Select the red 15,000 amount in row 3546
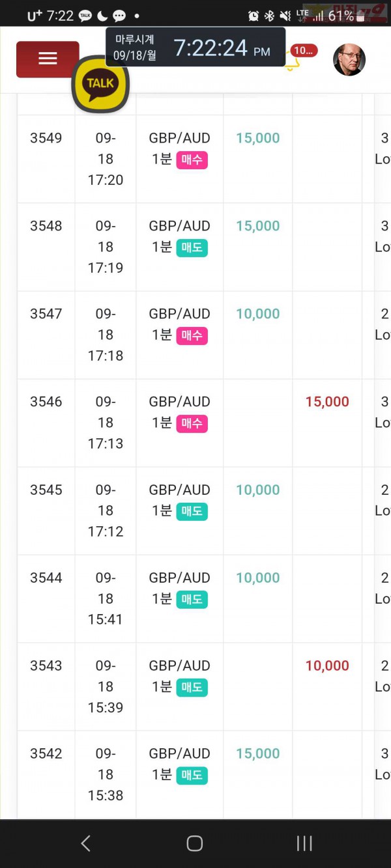The width and height of the screenshot is (391, 868). 327,402
